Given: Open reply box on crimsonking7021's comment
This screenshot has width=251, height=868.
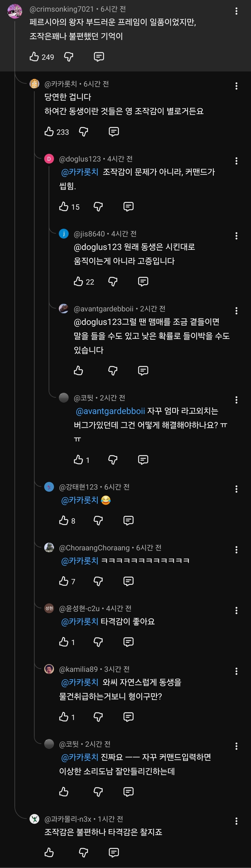Looking at the screenshot, I should point(99,57).
